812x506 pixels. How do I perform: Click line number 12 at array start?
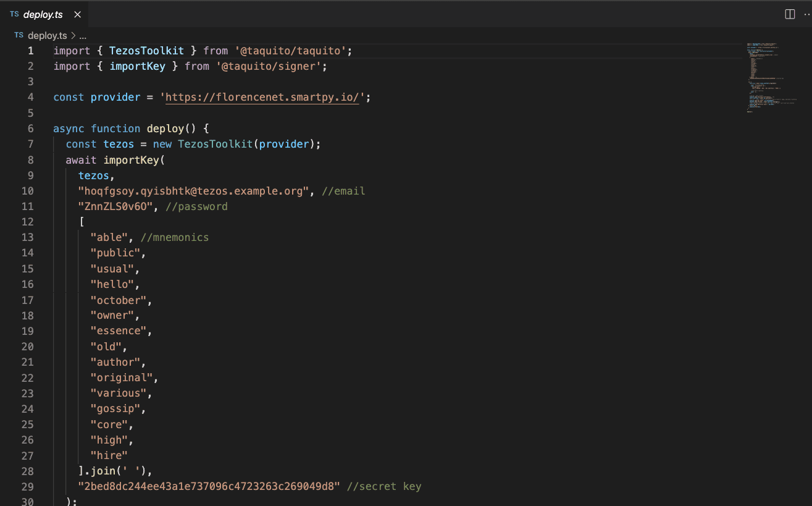[x=27, y=222]
